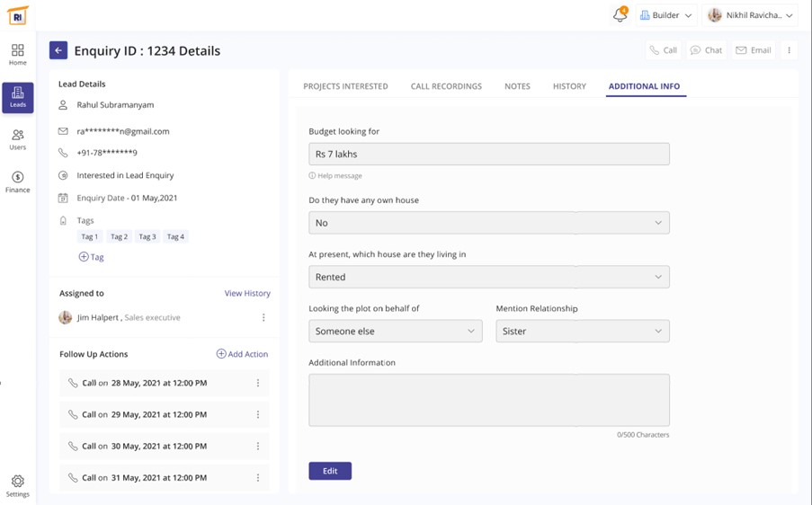812x505 pixels.
Task: Open Settings gear in sidebar
Action: pyautogui.click(x=17, y=486)
